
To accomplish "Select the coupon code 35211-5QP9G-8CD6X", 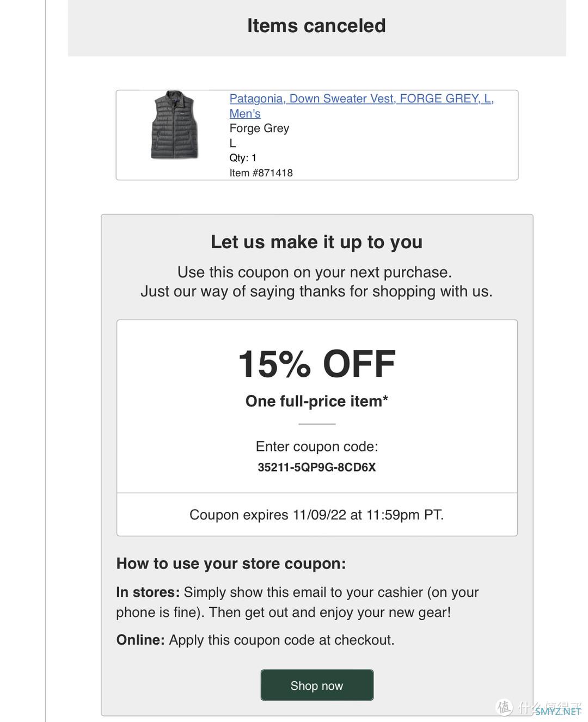I will [x=317, y=467].
